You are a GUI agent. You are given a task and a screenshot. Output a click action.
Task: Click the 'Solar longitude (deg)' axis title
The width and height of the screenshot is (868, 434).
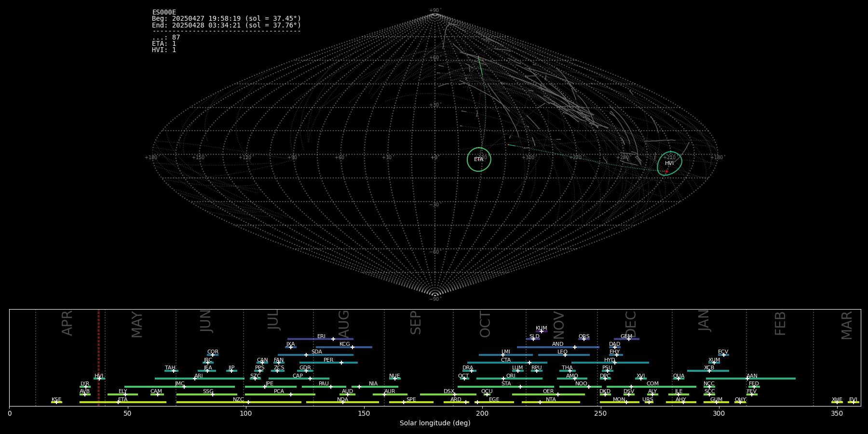pos(435,423)
